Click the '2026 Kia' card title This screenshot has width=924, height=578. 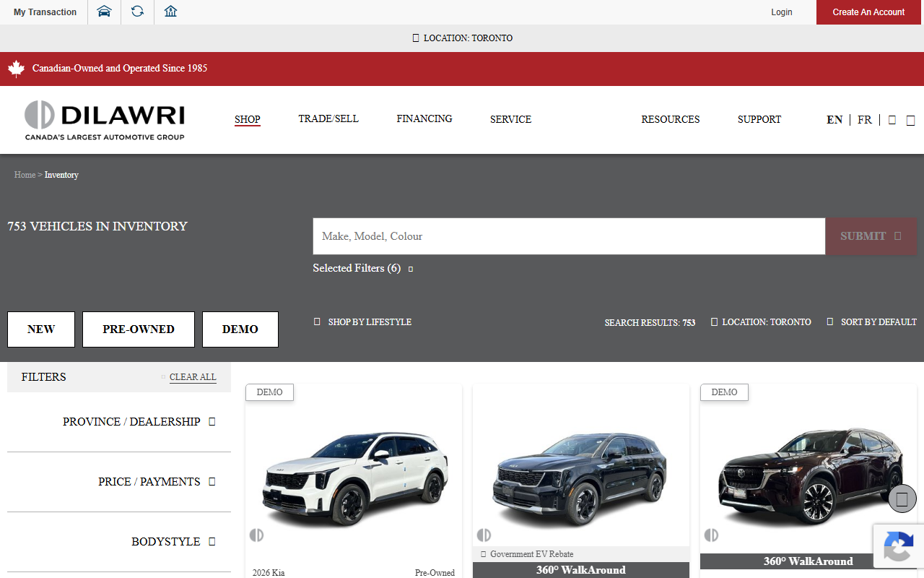coord(269,573)
